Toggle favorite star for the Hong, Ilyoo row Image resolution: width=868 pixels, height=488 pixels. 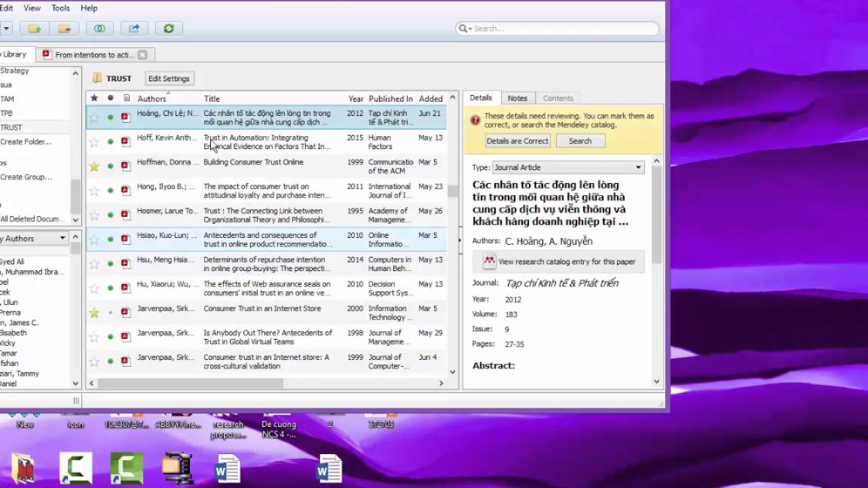click(x=94, y=190)
